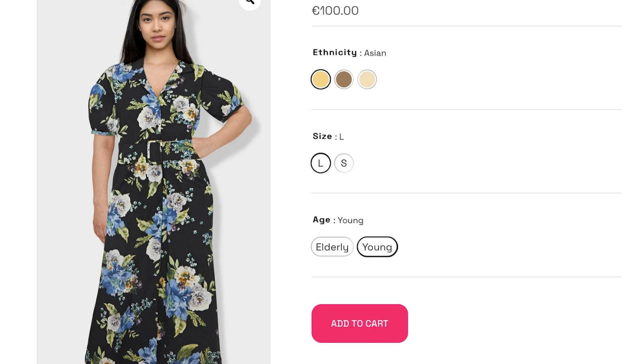Switch to size S
The width and height of the screenshot is (643, 364).
tap(344, 163)
